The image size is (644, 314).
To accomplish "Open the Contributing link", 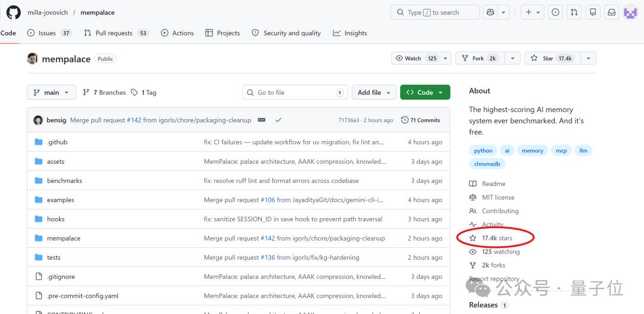I will (494, 211).
